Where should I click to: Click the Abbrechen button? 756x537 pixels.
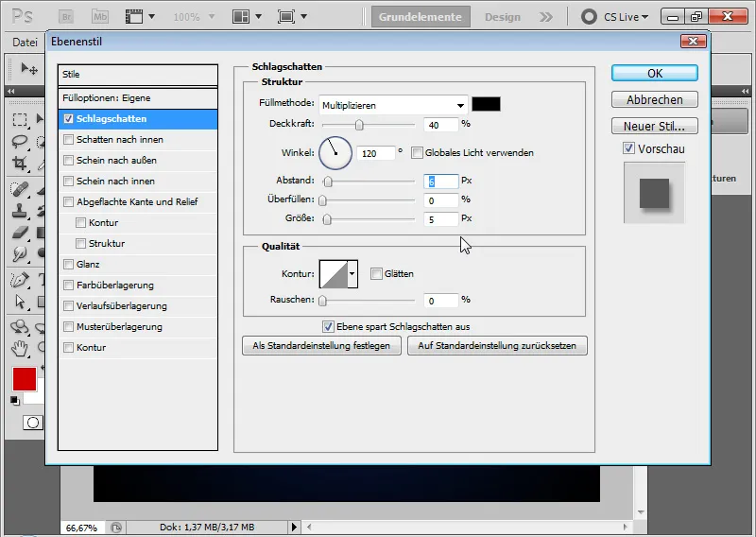(x=654, y=100)
